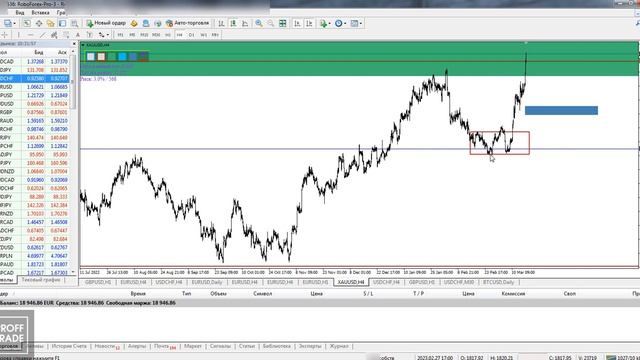640x360 pixels.
Task: Switch to the BTCUSD,Daily chart tab
Action: pyautogui.click(x=498, y=282)
